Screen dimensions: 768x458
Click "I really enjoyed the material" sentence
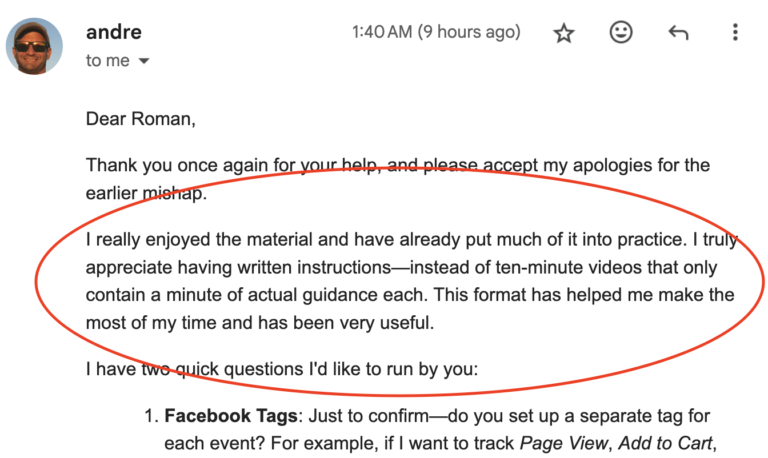tap(208, 242)
